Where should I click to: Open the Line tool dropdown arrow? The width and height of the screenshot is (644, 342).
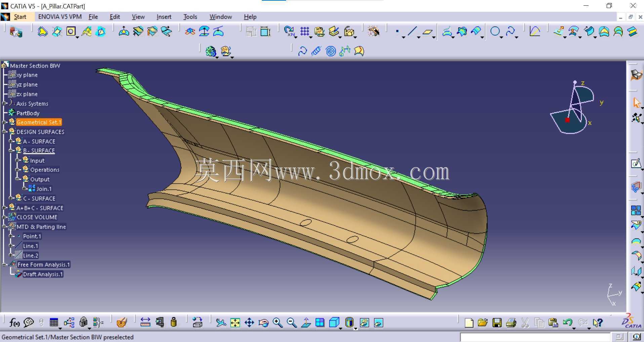pos(418,37)
